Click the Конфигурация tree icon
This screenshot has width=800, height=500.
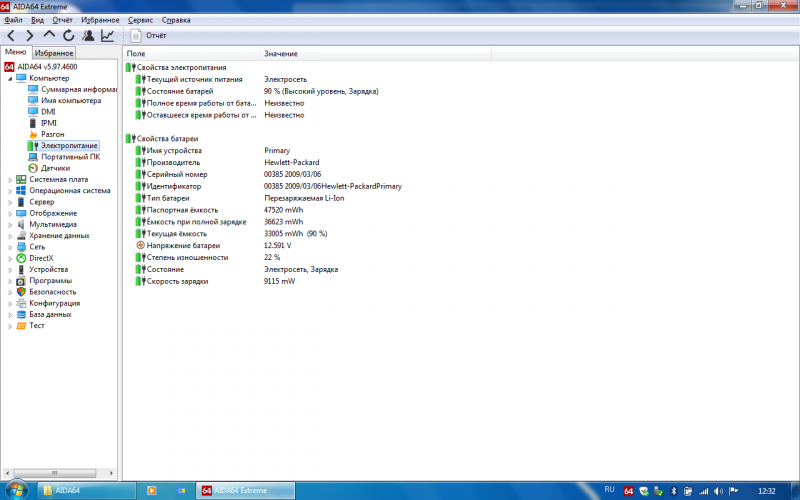21,303
